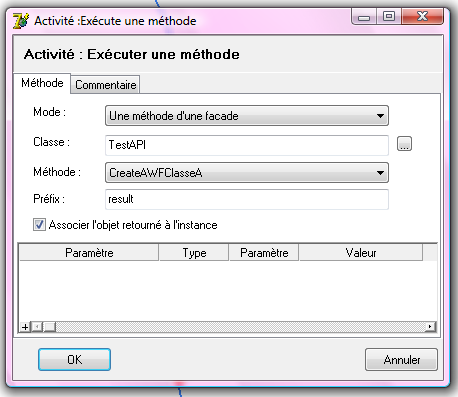
Task: Click the first Paramètre column header
Action: tap(89, 253)
